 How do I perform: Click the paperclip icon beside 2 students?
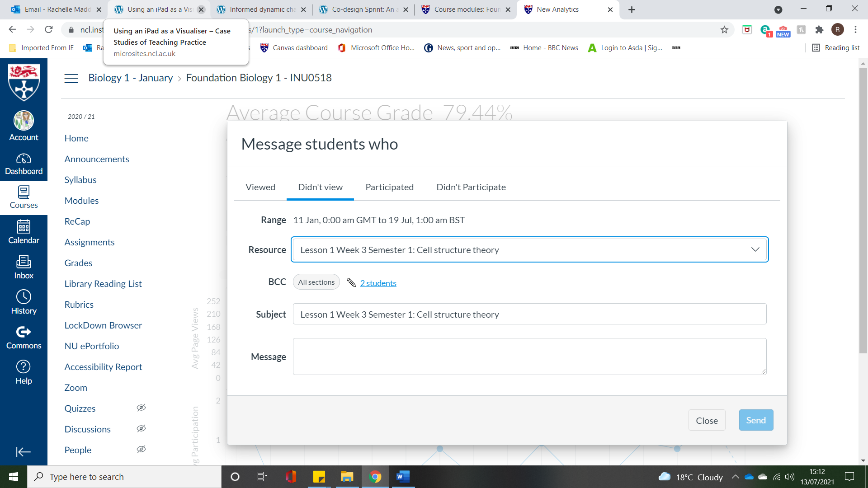(351, 282)
